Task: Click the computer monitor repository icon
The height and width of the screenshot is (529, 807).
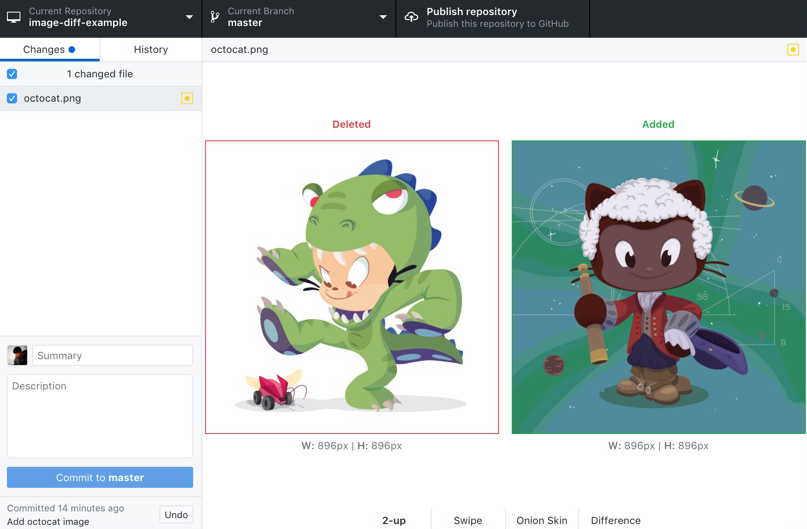Action: pos(14,17)
